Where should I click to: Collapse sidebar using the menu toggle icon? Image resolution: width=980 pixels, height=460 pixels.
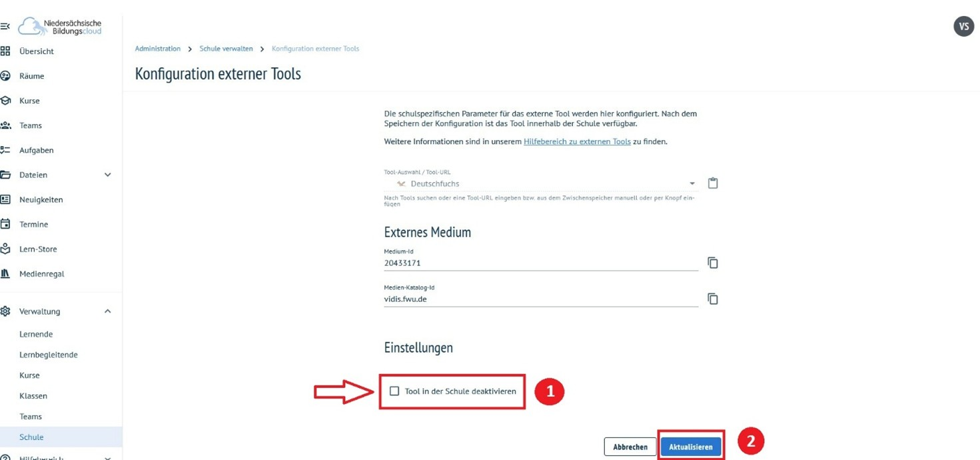(5, 27)
